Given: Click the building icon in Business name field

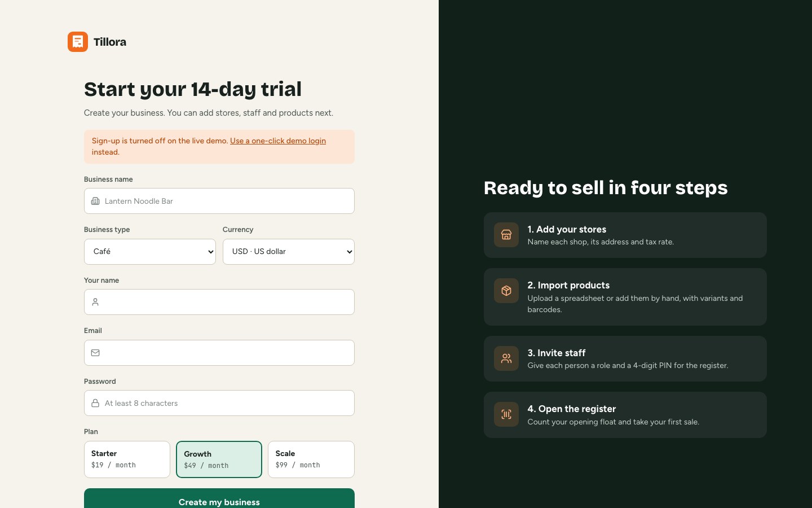Looking at the screenshot, I should click(x=95, y=201).
